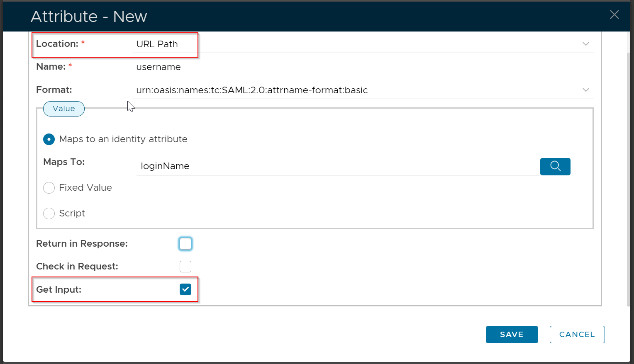634x364 pixels.
Task: Open the URL Path location combo box
Action: (357, 44)
